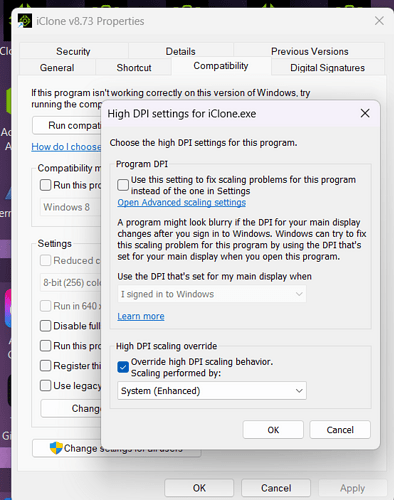
Task: Click the shield icon on the Change settings button
Action: 56,448
